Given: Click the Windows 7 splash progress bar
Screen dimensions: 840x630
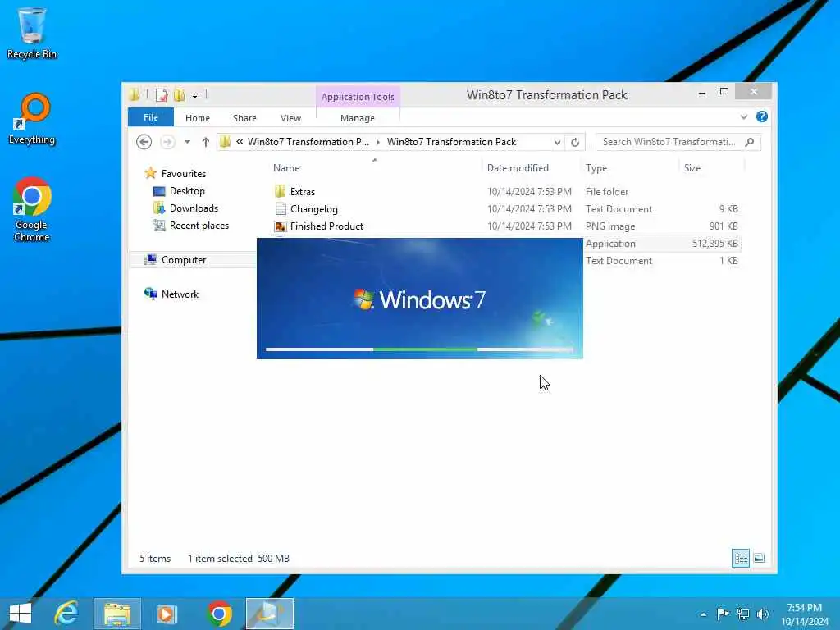Looking at the screenshot, I should point(419,349).
